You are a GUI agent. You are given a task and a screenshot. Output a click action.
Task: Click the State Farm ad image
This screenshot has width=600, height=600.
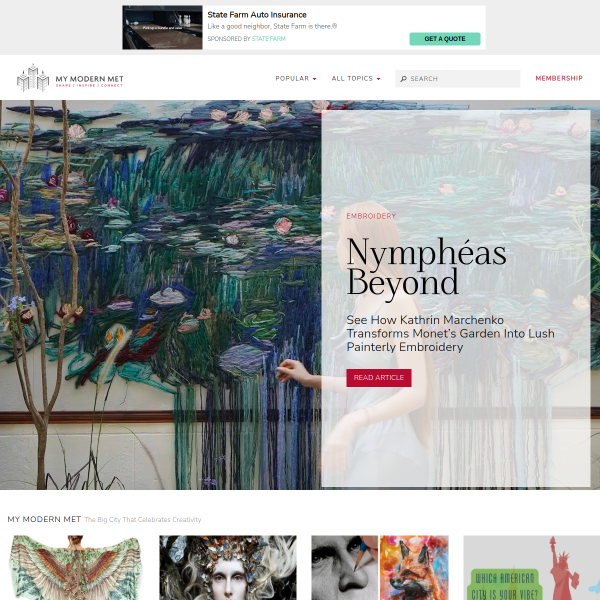point(162,27)
